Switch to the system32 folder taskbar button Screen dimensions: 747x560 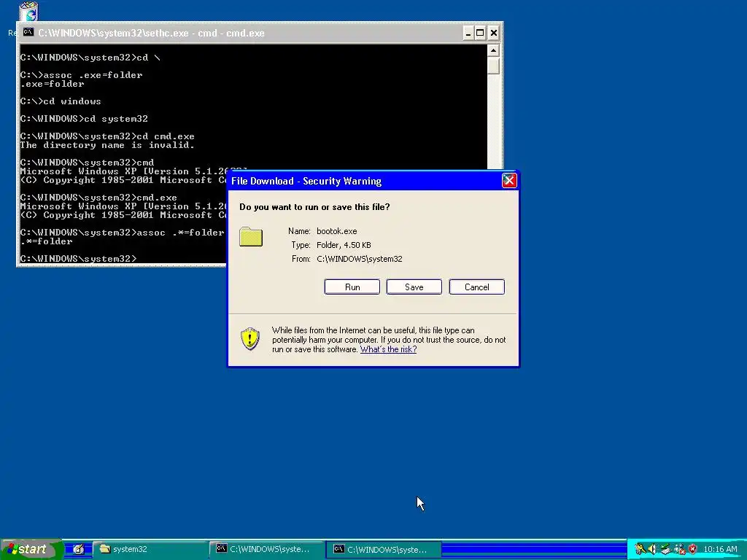(150, 549)
